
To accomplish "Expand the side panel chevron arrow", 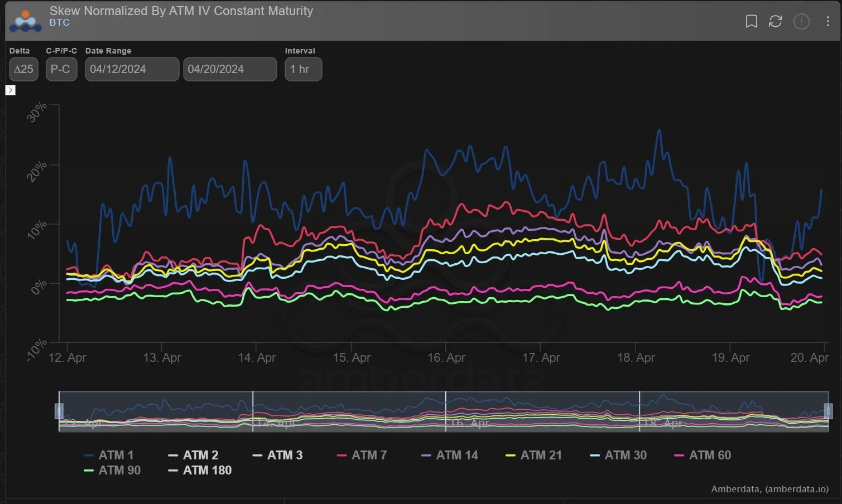I will click(10, 90).
